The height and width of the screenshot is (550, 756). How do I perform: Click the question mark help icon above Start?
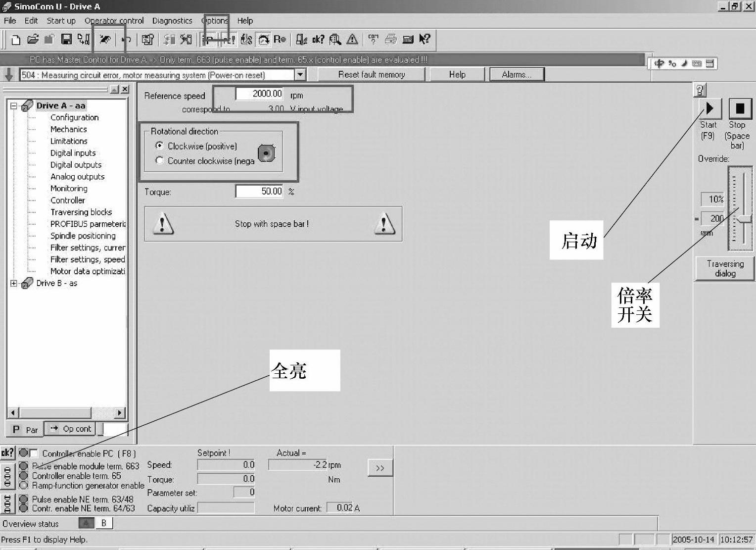pyautogui.click(x=700, y=90)
